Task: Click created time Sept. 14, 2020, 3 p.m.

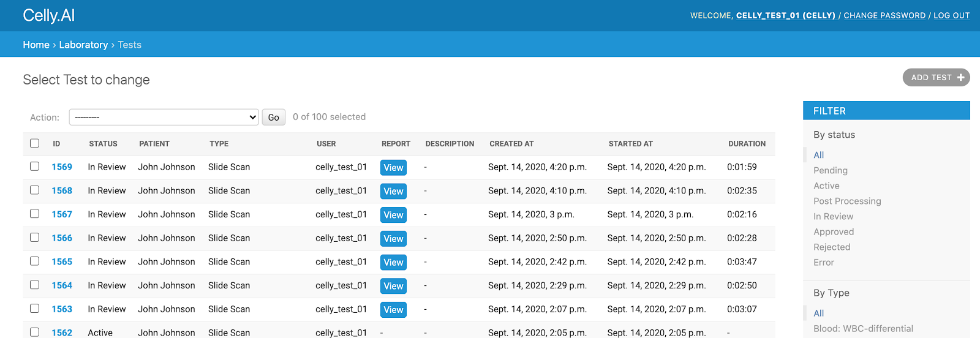Action: click(531, 214)
